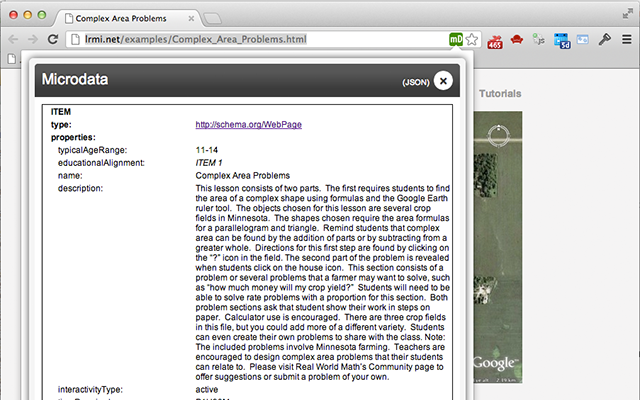Click the Microdata panel heading
This screenshot has width=640, height=400.
[x=75, y=79]
